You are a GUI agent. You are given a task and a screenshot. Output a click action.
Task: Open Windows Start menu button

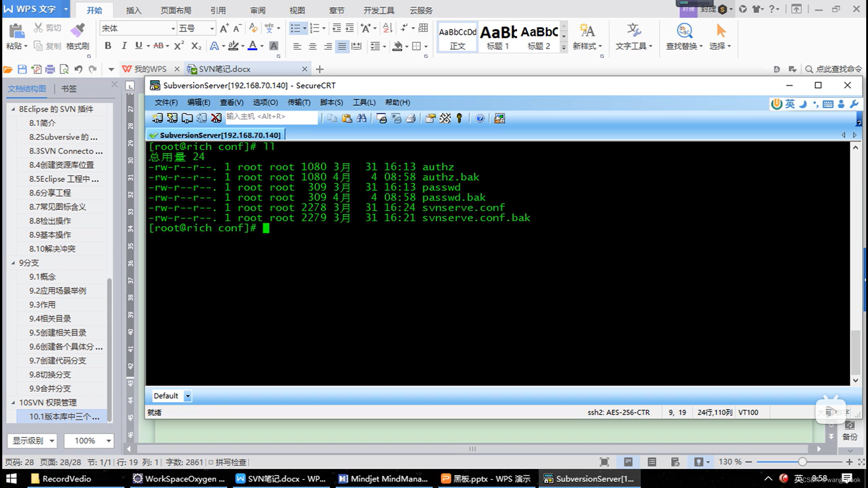11,479
